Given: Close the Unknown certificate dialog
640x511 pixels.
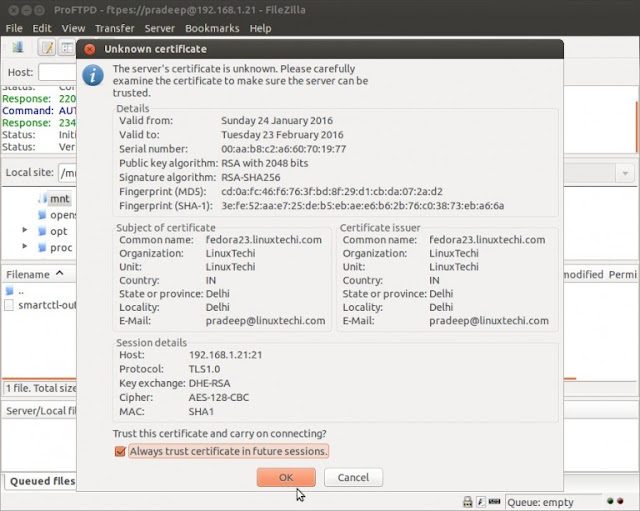Looking at the screenshot, I should coord(89,49).
